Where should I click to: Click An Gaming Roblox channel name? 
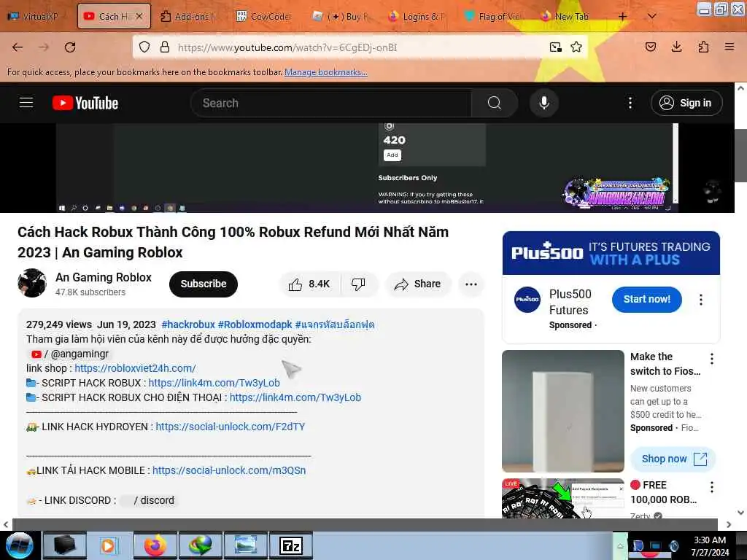(x=104, y=278)
